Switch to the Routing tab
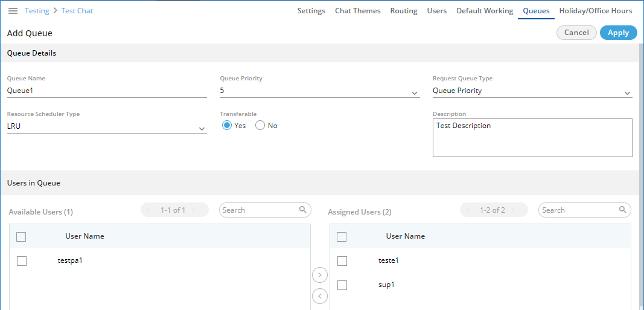Image resolution: width=644 pixels, height=310 pixels. click(x=404, y=11)
